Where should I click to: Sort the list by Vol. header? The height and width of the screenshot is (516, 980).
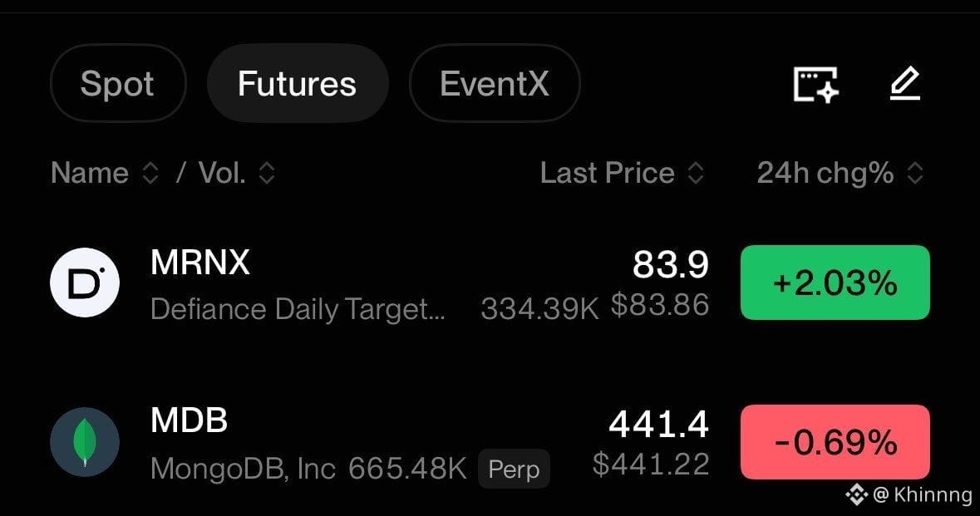(x=222, y=173)
